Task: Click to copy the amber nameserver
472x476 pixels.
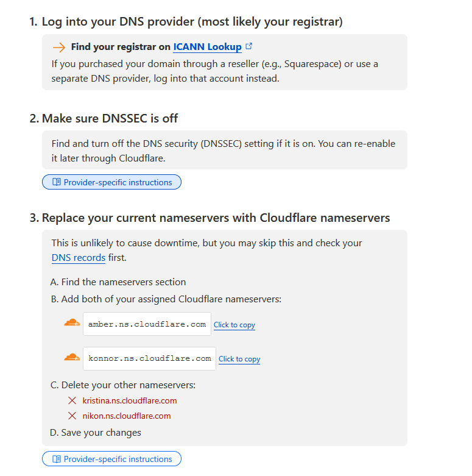Action: coord(234,325)
